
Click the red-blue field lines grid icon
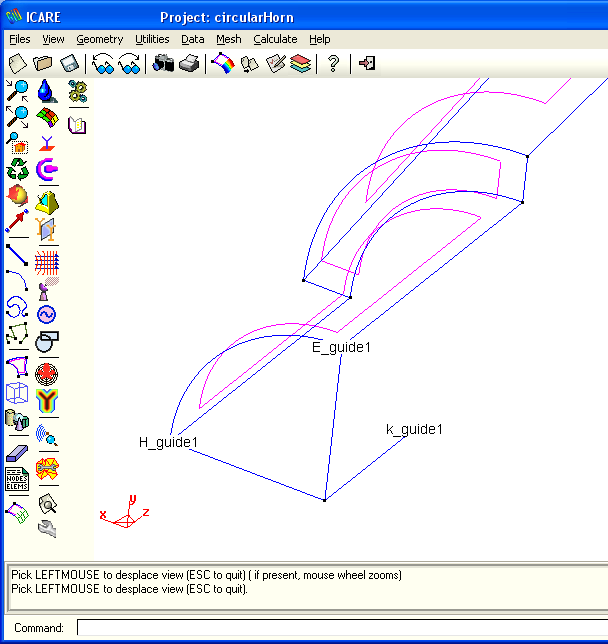pos(47,263)
